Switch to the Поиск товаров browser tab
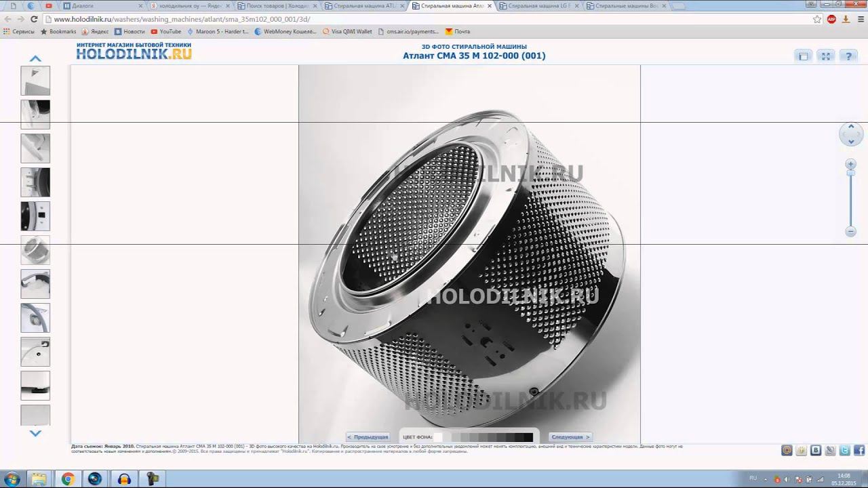Viewport: 868px width, 488px height. 279,5
